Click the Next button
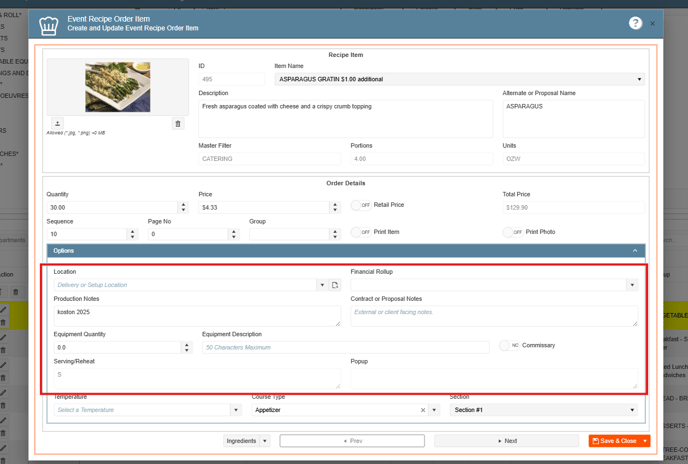The width and height of the screenshot is (688, 464). click(506, 441)
